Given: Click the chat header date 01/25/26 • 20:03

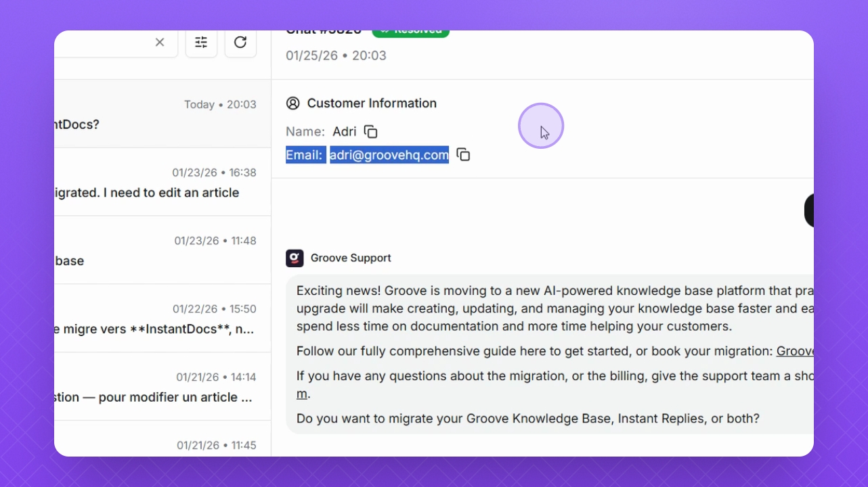Looking at the screenshot, I should [336, 55].
